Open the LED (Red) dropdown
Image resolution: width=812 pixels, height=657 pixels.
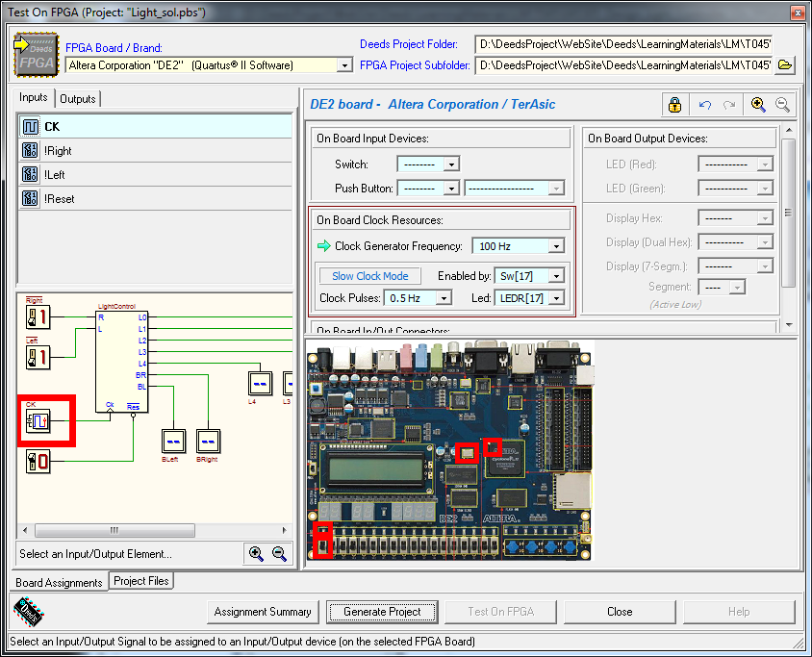click(765, 164)
